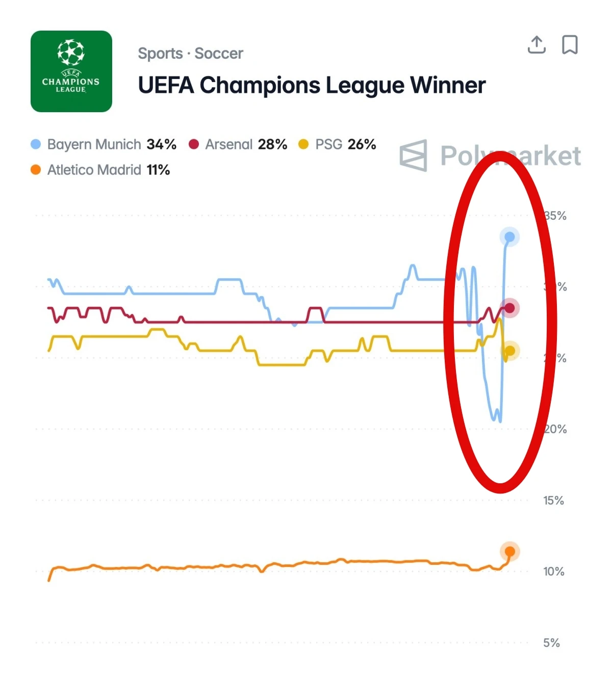The width and height of the screenshot is (612, 700).
Task: Open the Soccer category link
Action: pyautogui.click(x=219, y=54)
